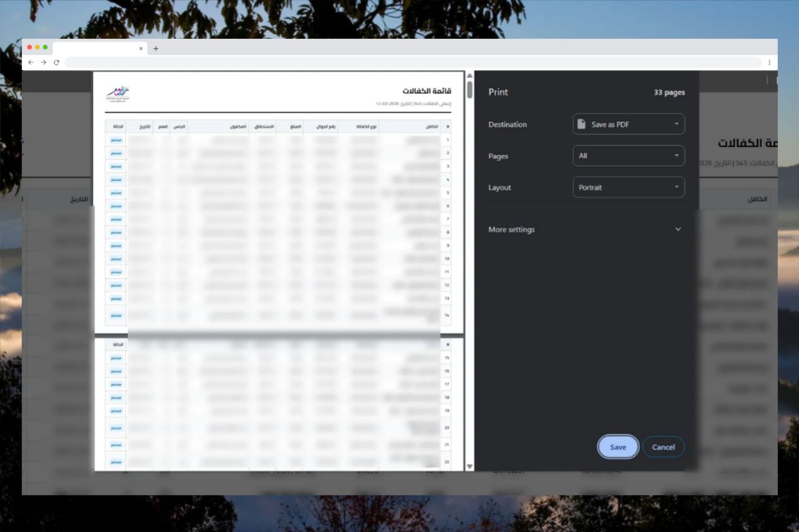The image size is (799, 532).
Task: Click the 33 pages count label
Action: [x=669, y=92]
